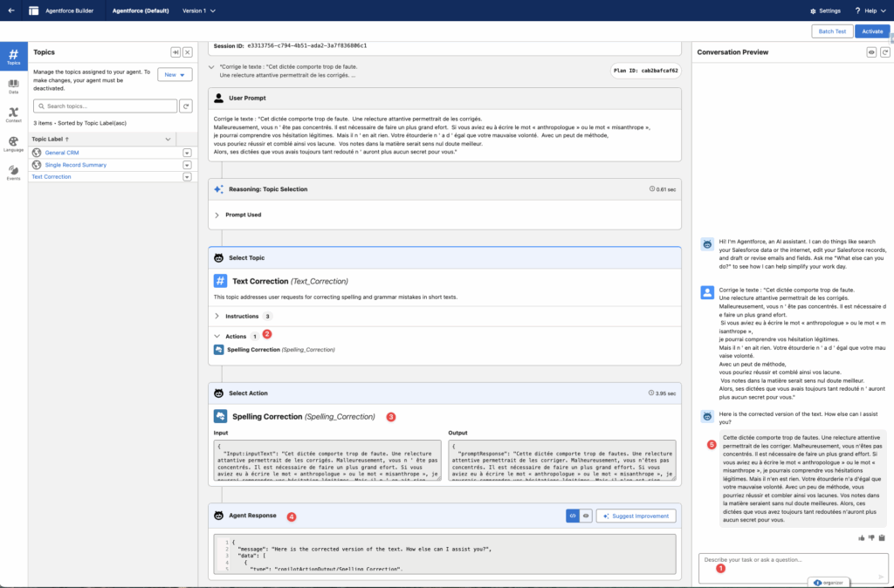Open the Data sidebar tab
Screen dimensions: 894x588
13,86
